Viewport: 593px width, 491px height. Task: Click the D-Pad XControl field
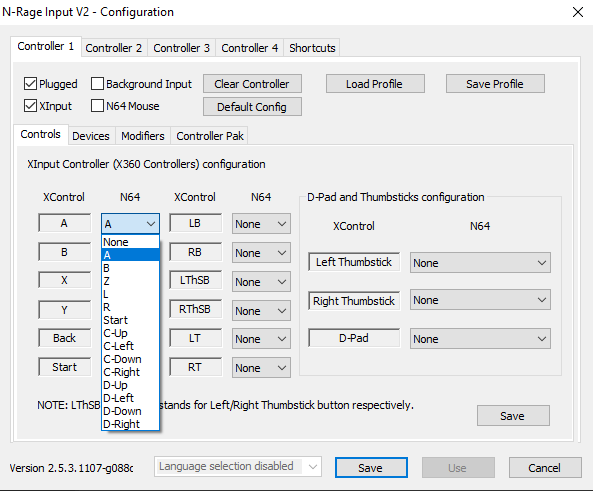[x=354, y=338]
